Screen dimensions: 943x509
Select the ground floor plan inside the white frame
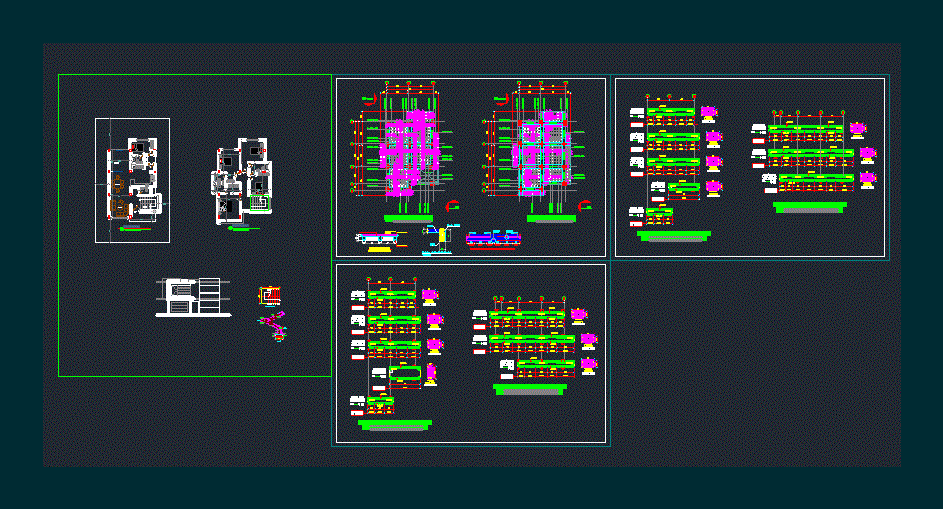tap(135, 179)
